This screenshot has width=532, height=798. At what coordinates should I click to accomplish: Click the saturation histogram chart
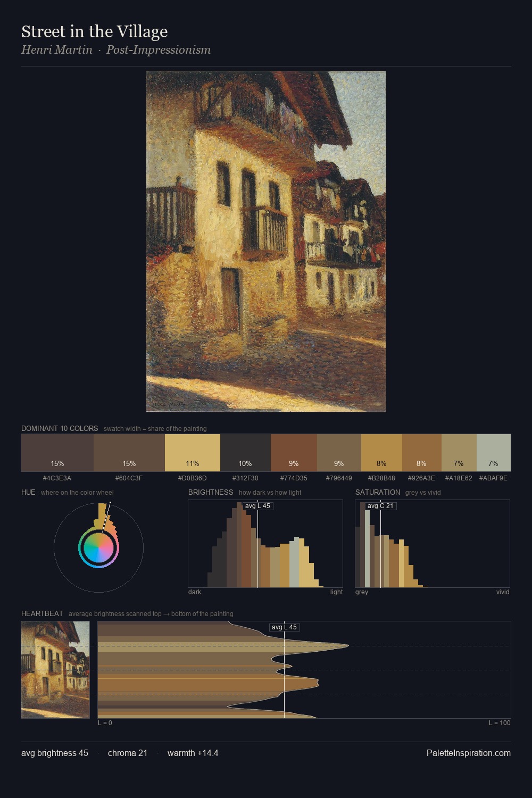point(433,544)
